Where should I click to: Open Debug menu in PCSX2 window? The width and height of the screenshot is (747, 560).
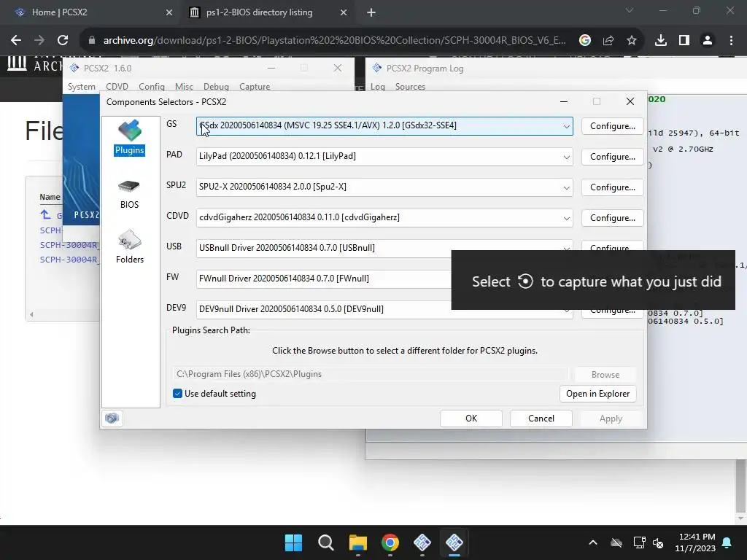click(216, 87)
